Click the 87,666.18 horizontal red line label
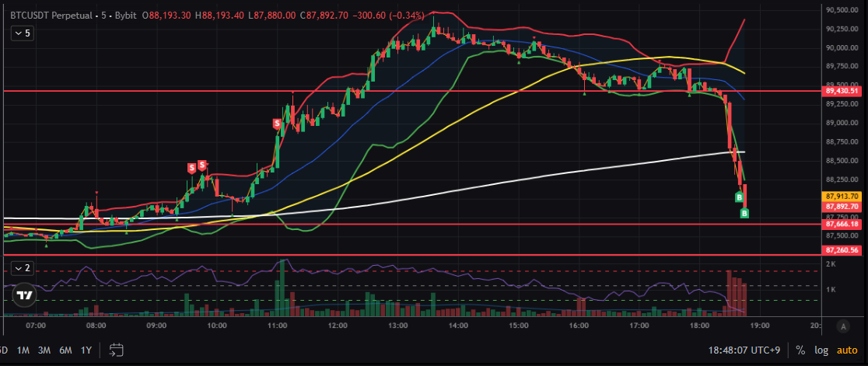868x366 pixels. pyautogui.click(x=842, y=224)
